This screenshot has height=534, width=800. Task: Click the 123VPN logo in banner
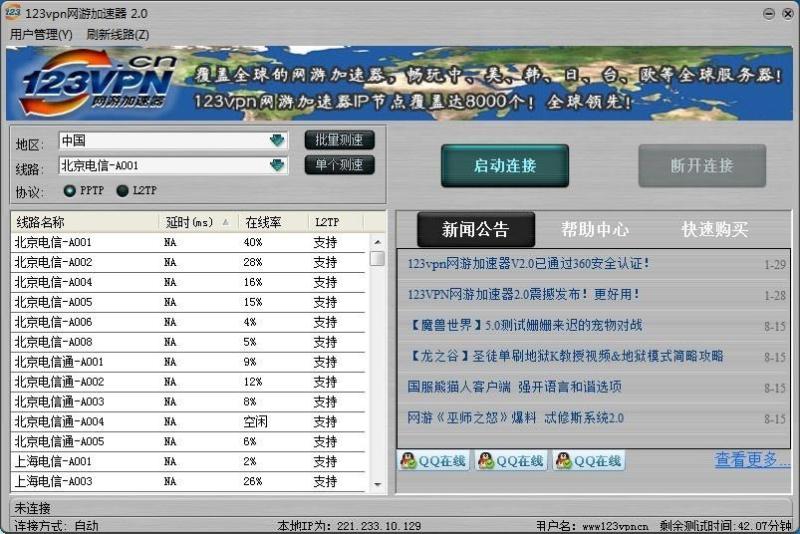pos(98,83)
